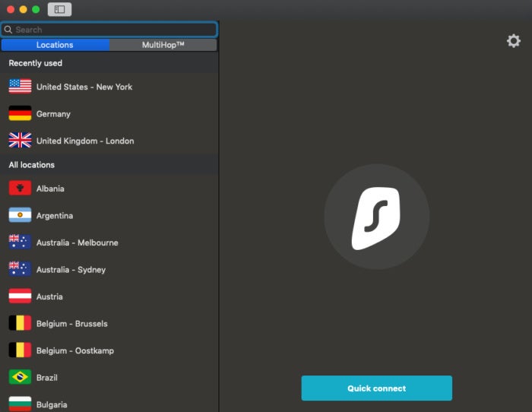Choose Bulgaria text label
This screenshot has height=412, width=532.
(52, 404)
